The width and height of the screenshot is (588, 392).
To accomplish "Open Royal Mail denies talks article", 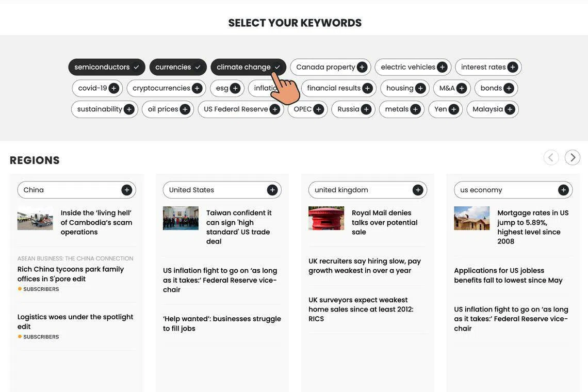I will 384,222.
